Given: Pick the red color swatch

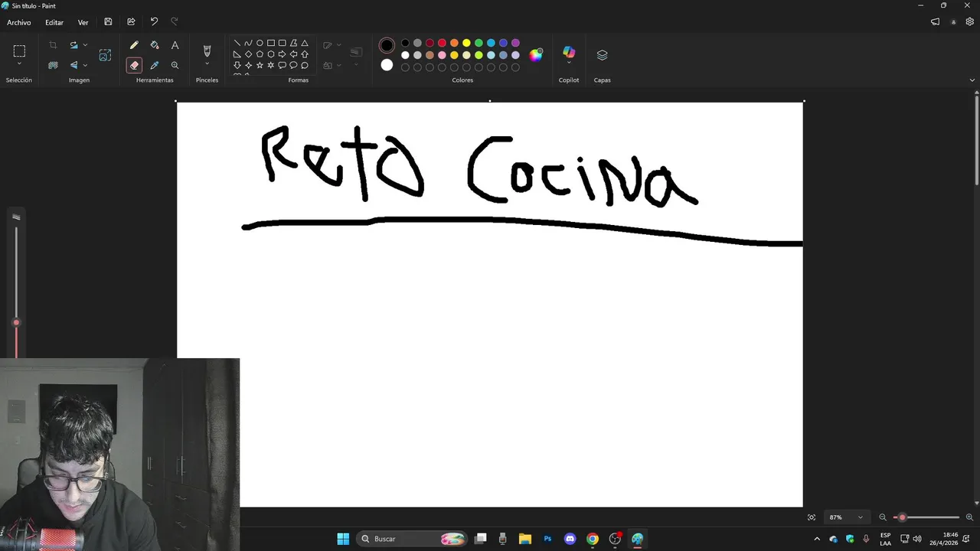Looking at the screenshot, I should [442, 43].
